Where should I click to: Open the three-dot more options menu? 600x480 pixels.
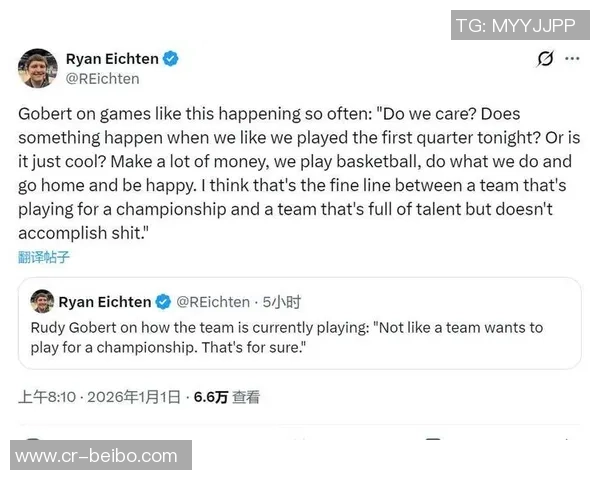click(572, 58)
